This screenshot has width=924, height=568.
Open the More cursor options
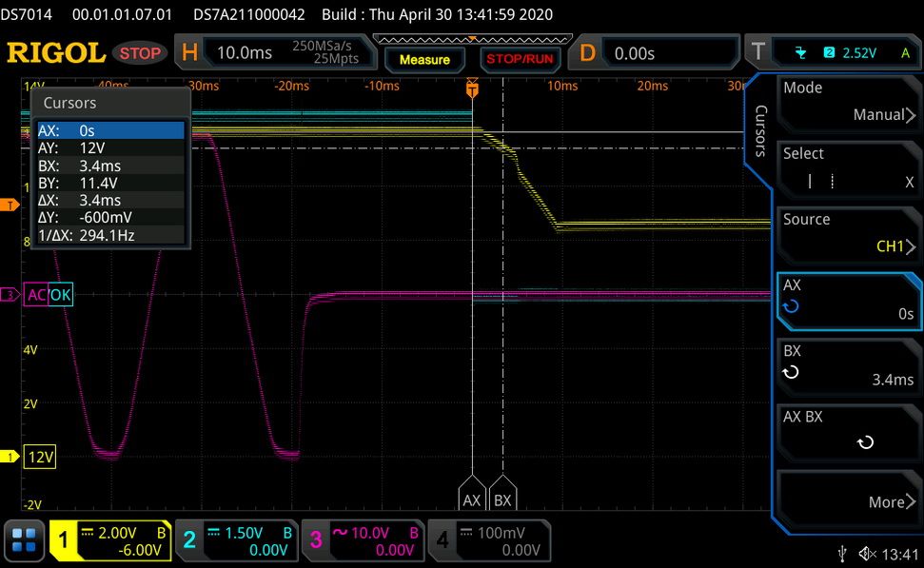click(x=847, y=499)
